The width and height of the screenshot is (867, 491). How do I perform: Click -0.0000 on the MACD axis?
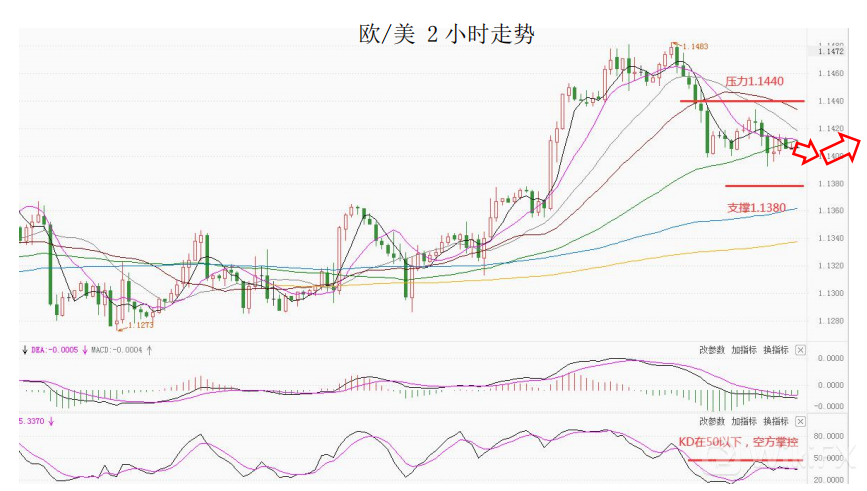click(829, 406)
